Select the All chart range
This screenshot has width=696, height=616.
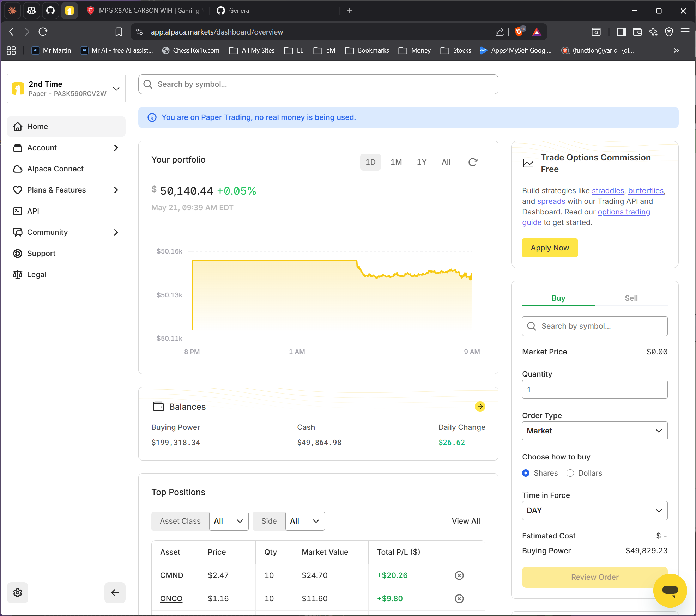446,162
